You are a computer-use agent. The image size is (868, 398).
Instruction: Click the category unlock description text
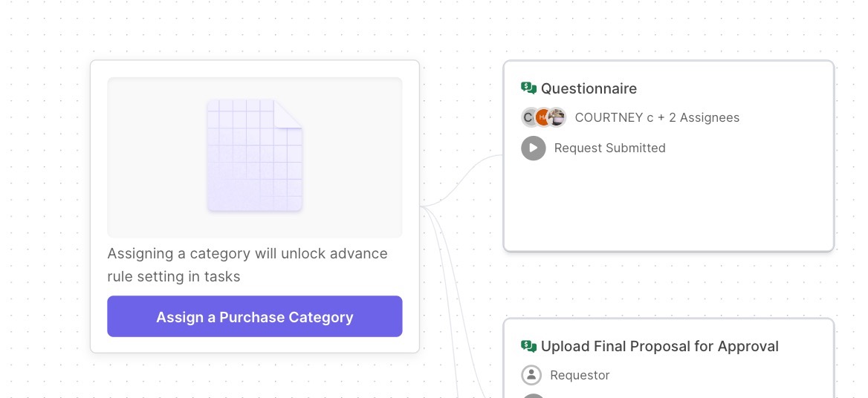click(247, 265)
